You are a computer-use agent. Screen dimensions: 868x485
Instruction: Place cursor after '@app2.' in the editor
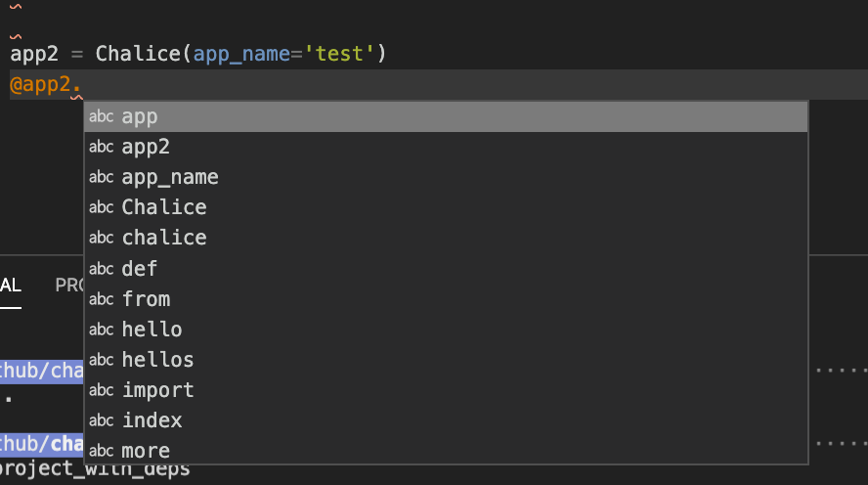pos(81,85)
